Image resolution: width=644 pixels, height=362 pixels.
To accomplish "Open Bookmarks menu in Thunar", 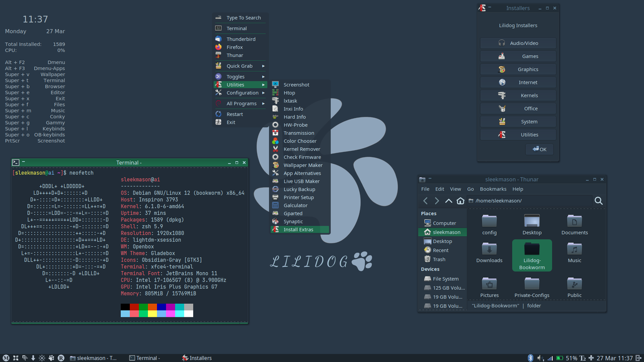I will [x=493, y=189].
